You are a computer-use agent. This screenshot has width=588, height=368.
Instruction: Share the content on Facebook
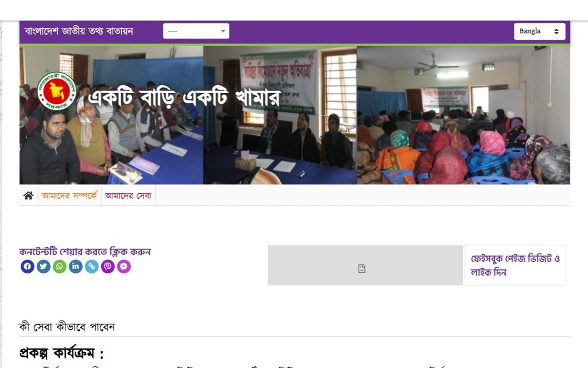point(28,266)
